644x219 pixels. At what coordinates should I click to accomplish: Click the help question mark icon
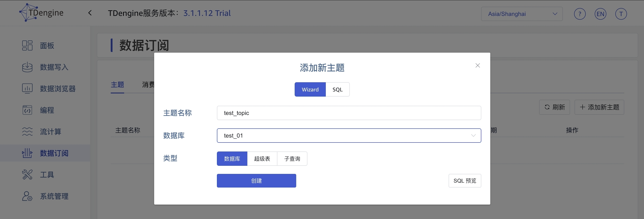580,14
